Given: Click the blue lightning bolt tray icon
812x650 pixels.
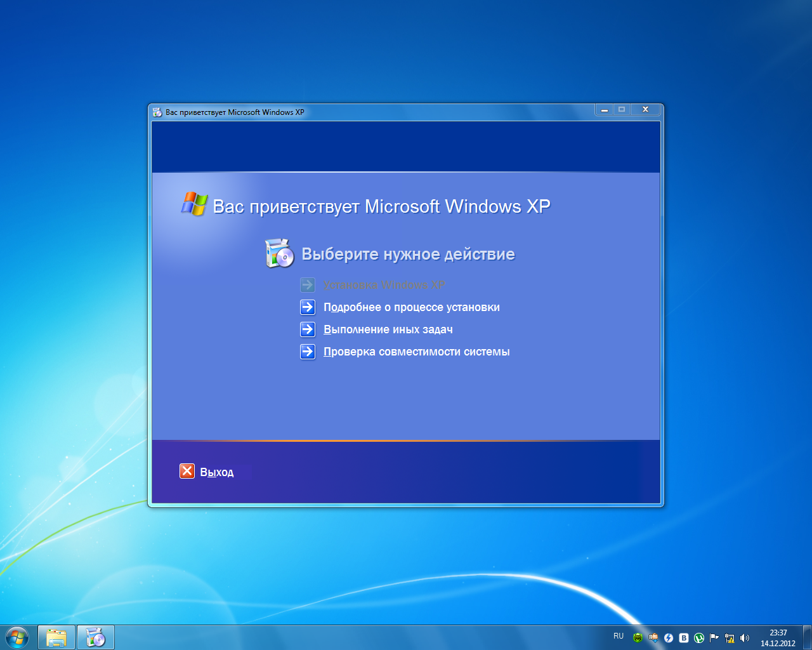Looking at the screenshot, I should click(x=669, y=638).
